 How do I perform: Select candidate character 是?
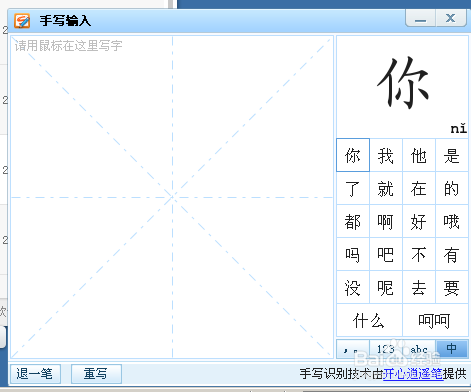coord(452,155)
